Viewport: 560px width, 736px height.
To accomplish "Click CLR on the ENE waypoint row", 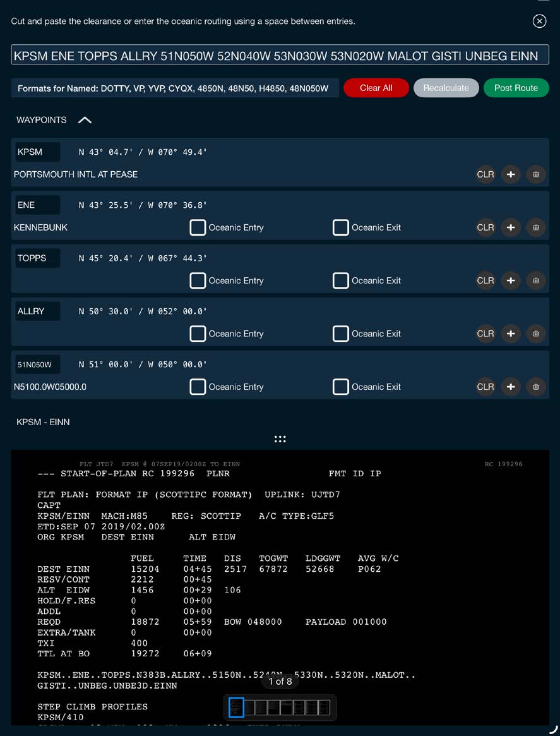I will [x=485, y=227].
